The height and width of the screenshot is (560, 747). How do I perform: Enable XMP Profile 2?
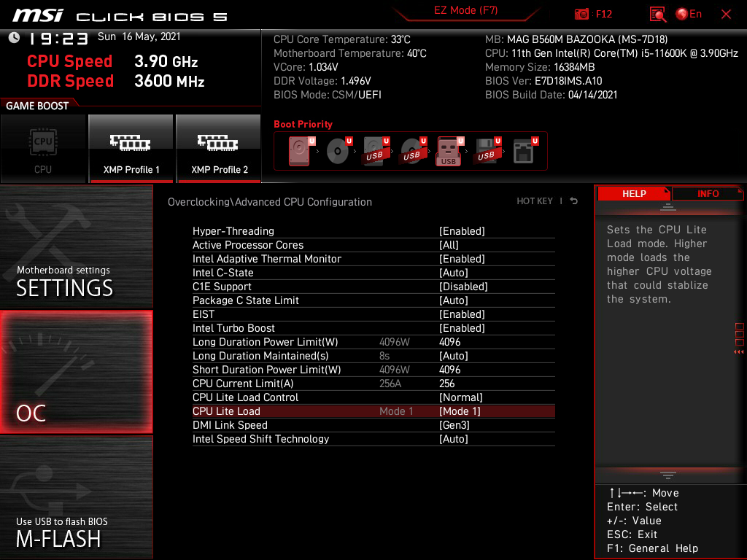click(219, 149)
